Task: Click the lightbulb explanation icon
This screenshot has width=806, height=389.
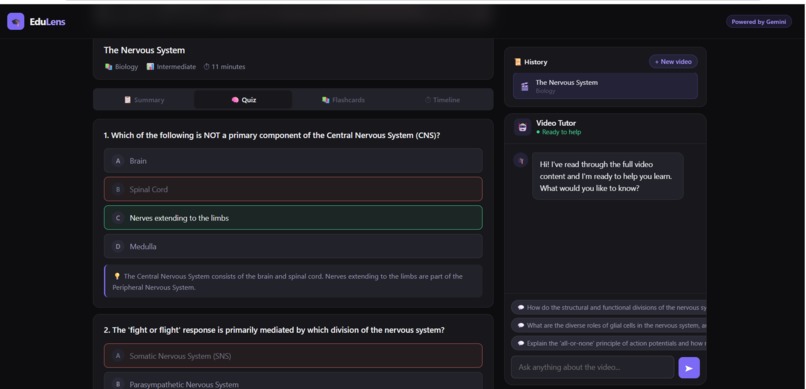Action: [x=117, y=276]
